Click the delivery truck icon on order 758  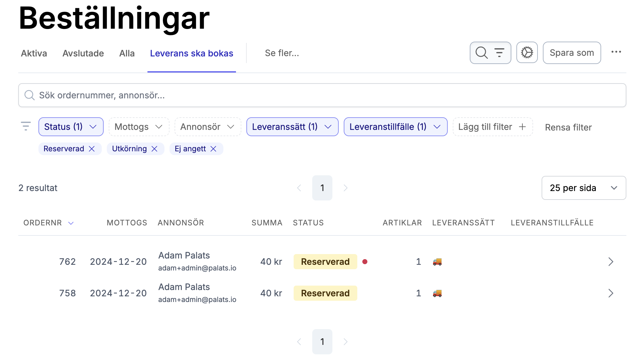(x=437, y=293)
